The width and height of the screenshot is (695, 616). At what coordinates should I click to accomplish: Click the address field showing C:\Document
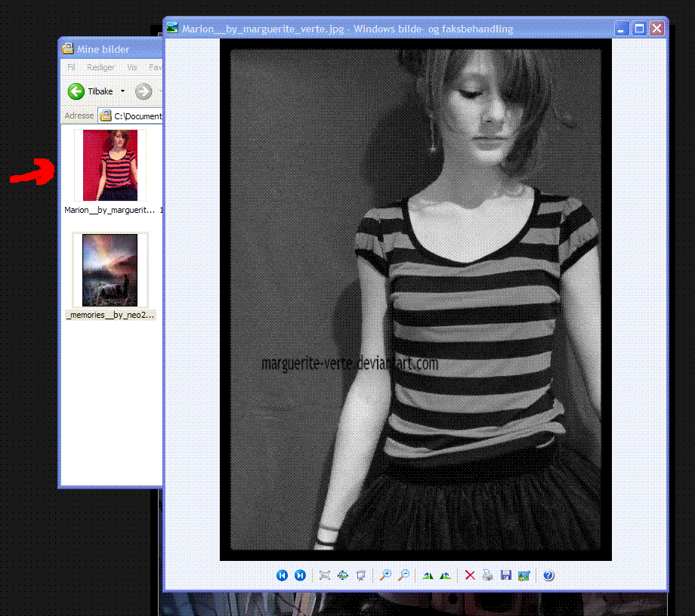coord(131,116)
